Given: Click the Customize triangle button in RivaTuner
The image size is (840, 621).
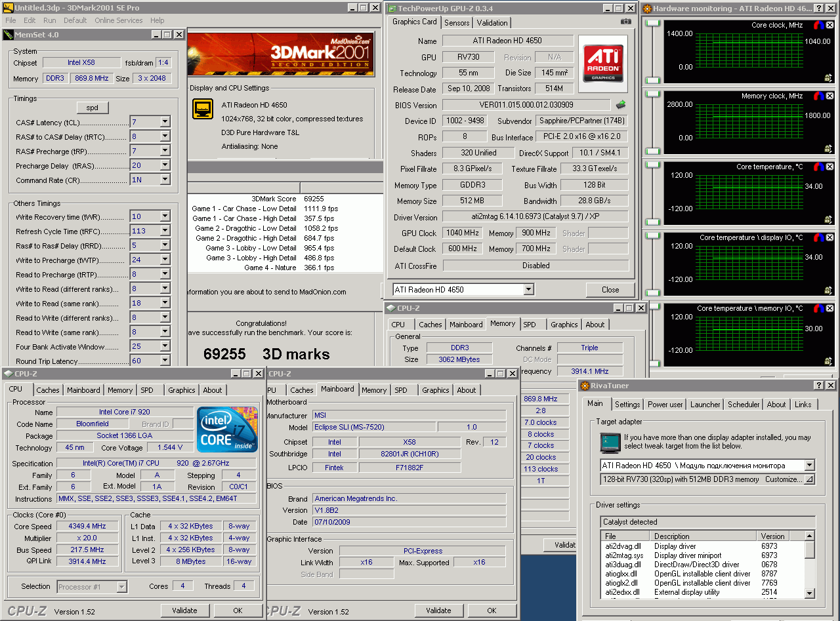Looking at the screenshot, I should [x=809, y=479].
